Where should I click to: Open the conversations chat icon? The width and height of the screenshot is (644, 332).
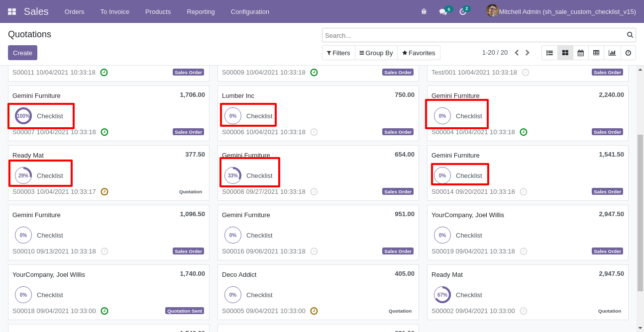(x=443, y=11)
